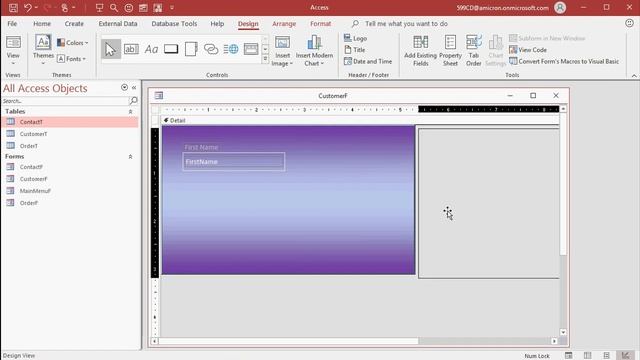Viewport: 640px width, 360px height.
Task: Open the File tab
Action: (12, 24)
